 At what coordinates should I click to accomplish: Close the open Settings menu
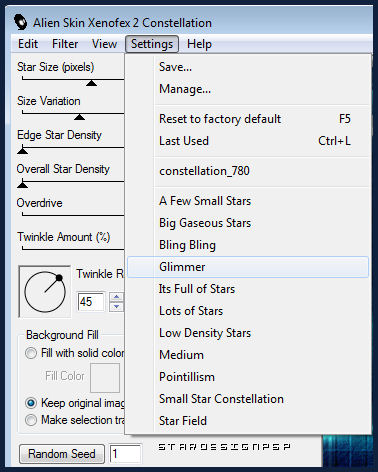pyautogui.click(x=152, y=44)
